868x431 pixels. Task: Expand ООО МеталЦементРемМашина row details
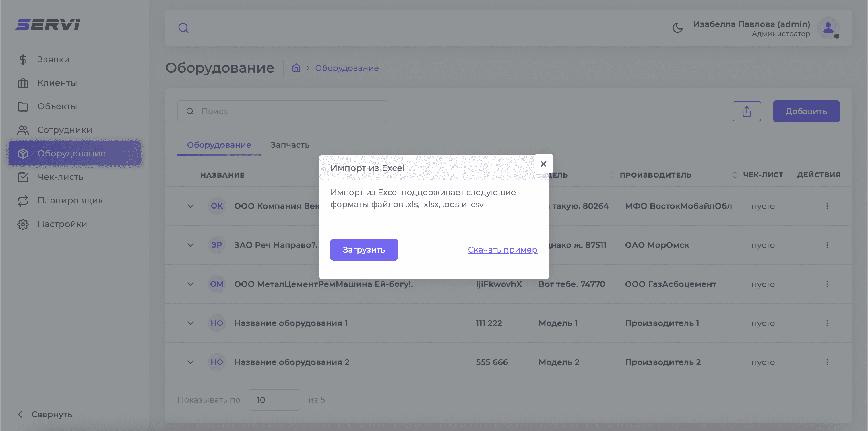(x=190, y=284)
